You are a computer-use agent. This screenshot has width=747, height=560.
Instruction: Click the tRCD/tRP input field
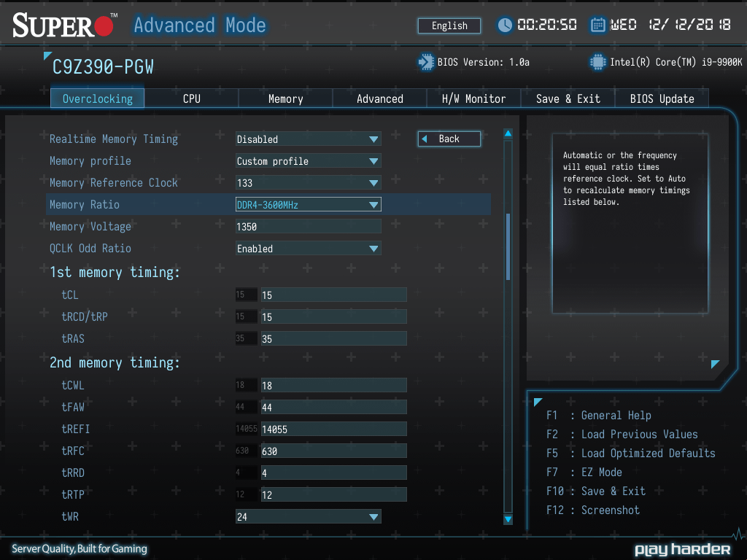333,316
